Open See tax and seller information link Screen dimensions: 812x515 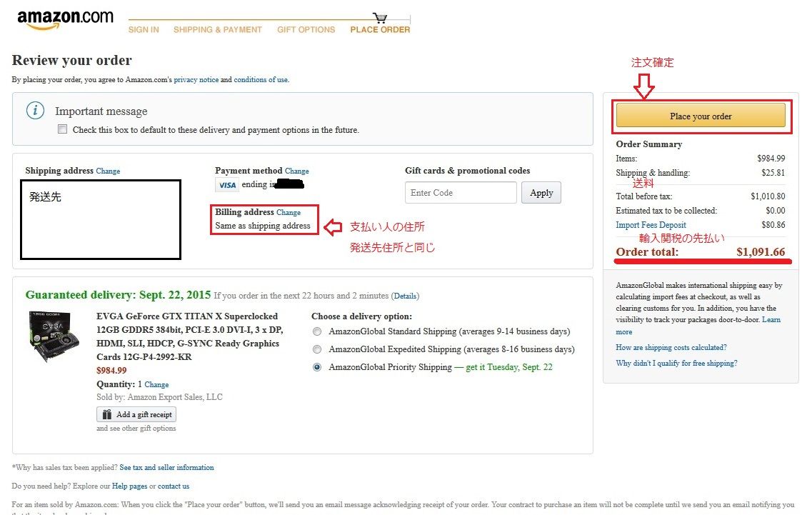[x=166, y=467]
